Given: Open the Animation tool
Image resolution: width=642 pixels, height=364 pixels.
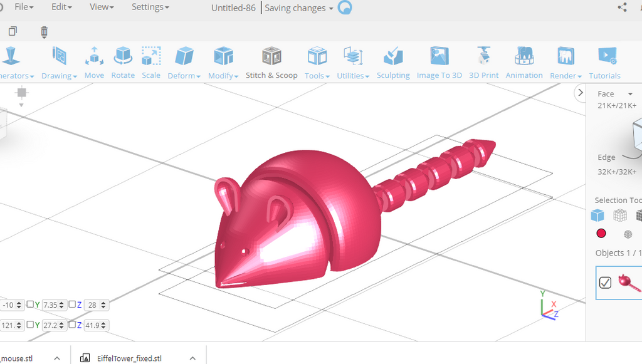Looking at the screenshot, I should click(x=524, y=63).
